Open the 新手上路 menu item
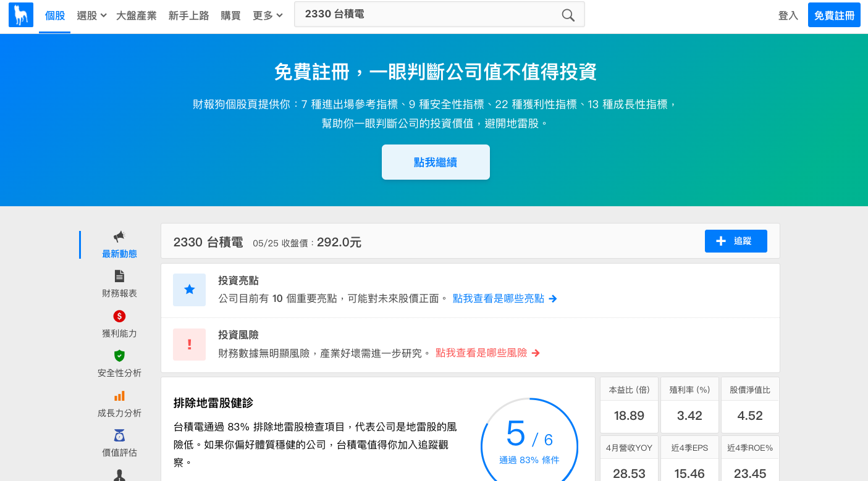Screen dimensions: 868x481 (189, 15)
